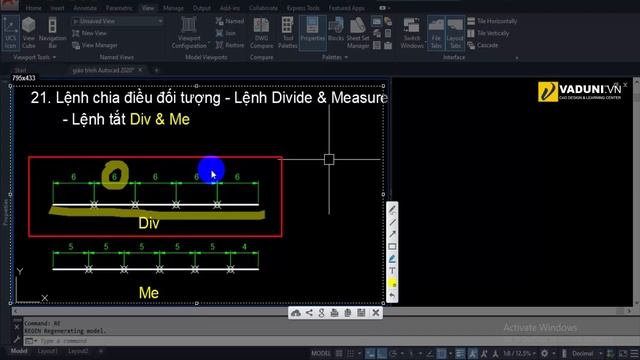
Task: Click the command line input field
Action: click(x=327, y=341)
